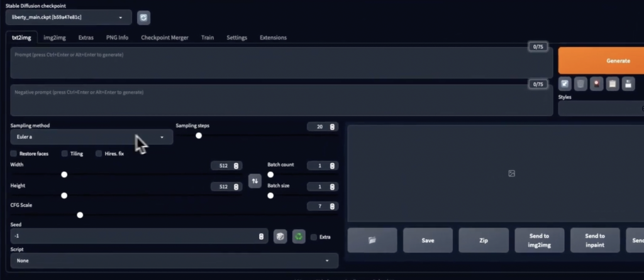Click the prompt 0/75 token counter
Screen dimensions: 644x280
(538, 46)
